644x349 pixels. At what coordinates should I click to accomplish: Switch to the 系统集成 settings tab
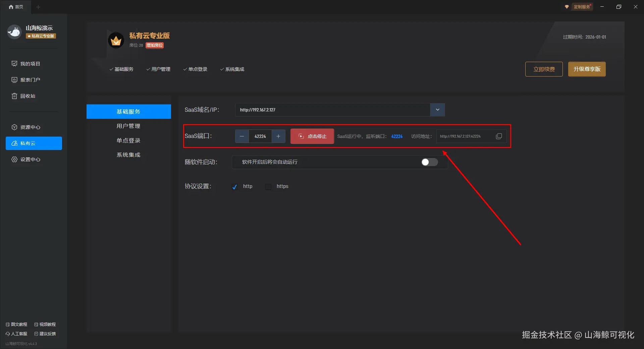pos(129,155)
